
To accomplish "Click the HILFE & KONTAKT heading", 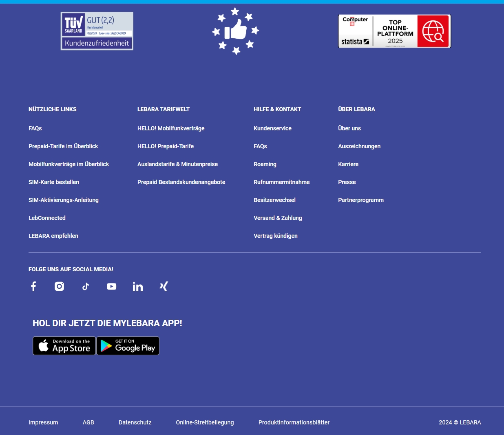I will [277, 109].
